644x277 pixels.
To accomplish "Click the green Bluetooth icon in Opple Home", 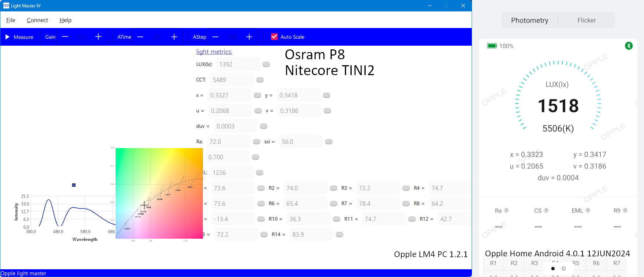I will (x=629, y=46).
